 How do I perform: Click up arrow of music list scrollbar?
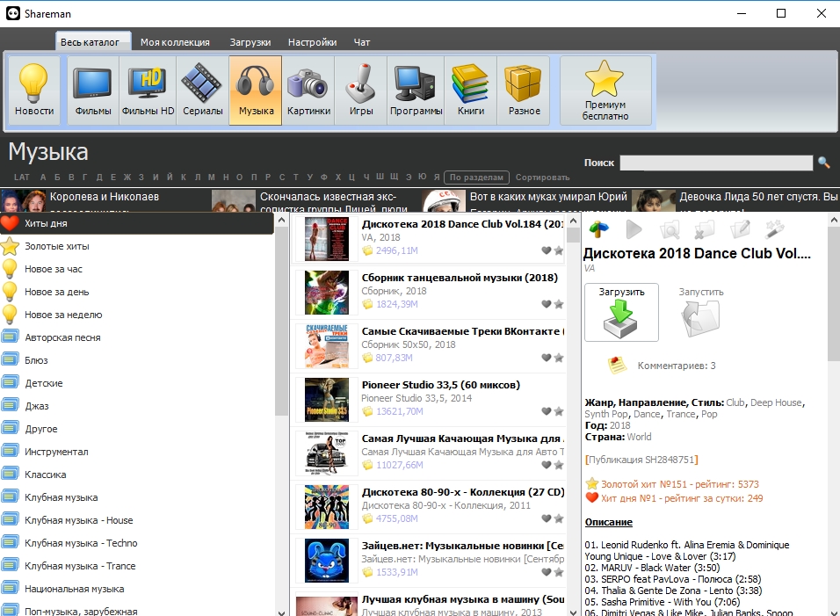pyautogui.click(x=573, y=221)
